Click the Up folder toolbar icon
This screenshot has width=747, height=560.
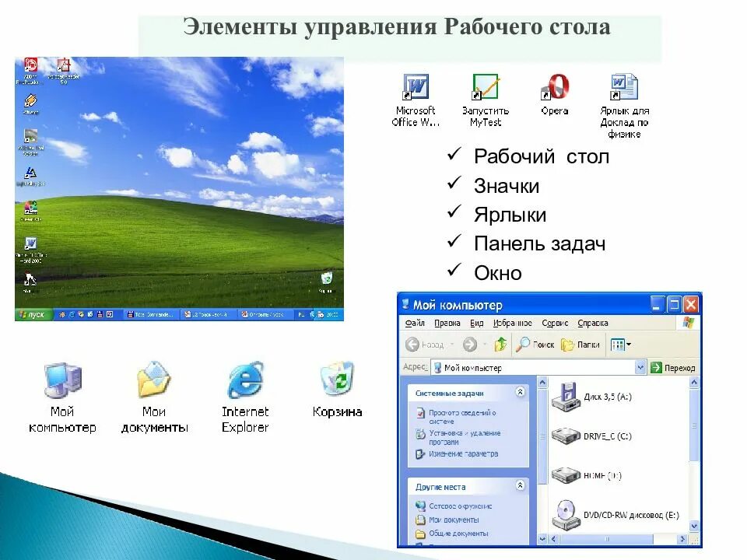(x=500, y=345)
